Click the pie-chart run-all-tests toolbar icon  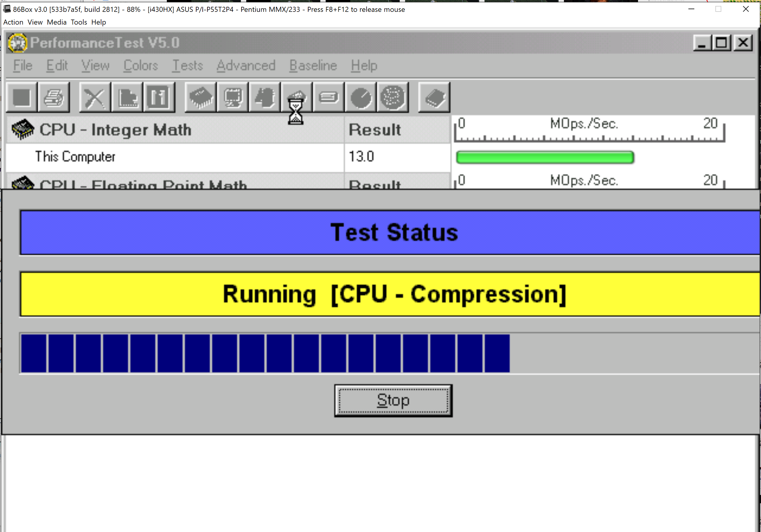(361, 98)
